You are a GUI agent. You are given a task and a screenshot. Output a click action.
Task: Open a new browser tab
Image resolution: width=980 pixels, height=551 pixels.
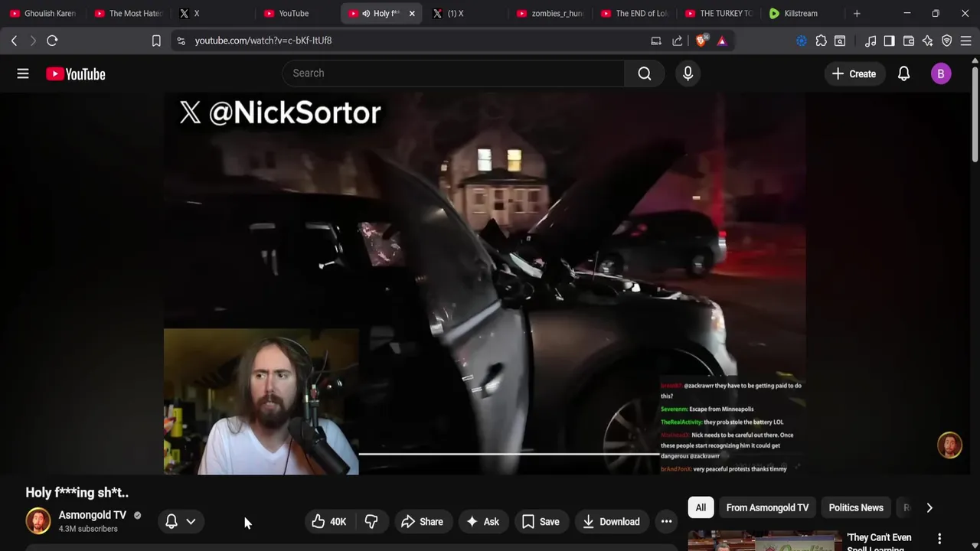[x=857, y=13]
